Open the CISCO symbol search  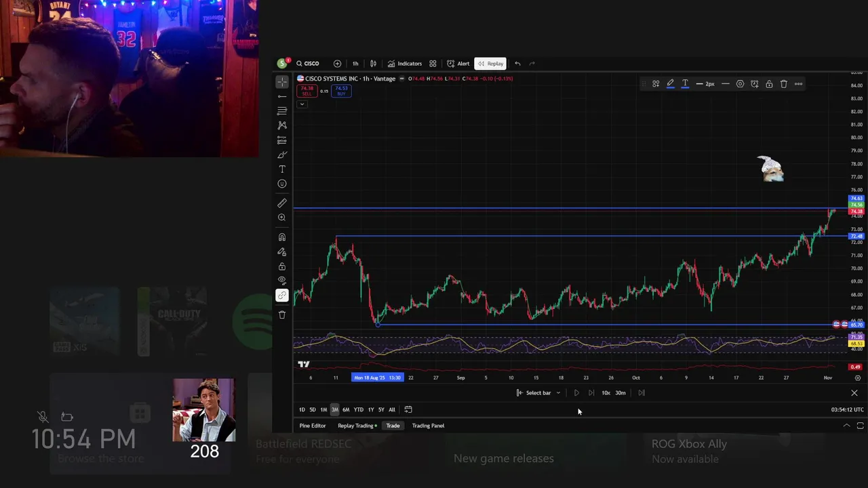[x=307, y=64]
